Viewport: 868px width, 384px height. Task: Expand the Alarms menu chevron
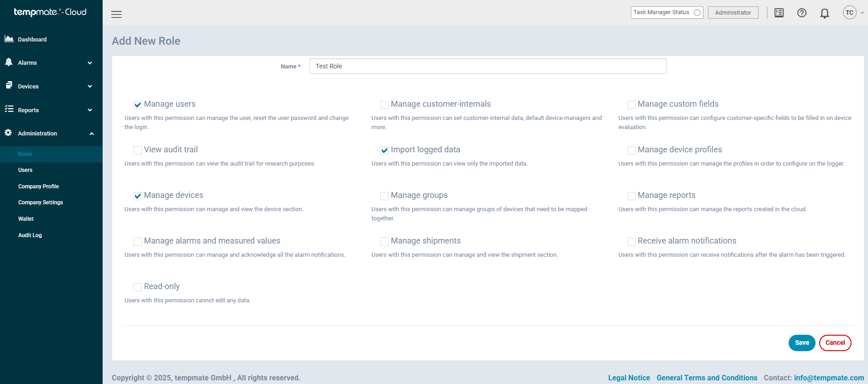[x=90, y=63]
